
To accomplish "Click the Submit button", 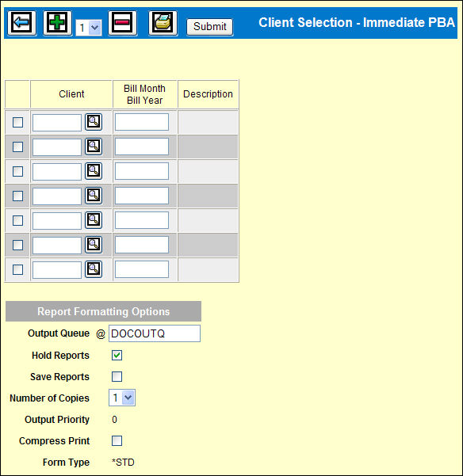I will coord(209,27).
